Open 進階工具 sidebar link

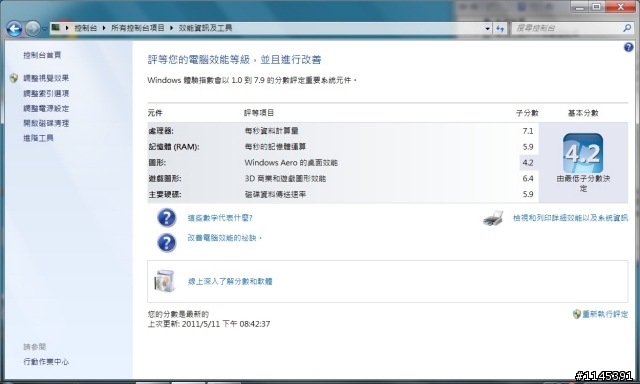[38, 138]
